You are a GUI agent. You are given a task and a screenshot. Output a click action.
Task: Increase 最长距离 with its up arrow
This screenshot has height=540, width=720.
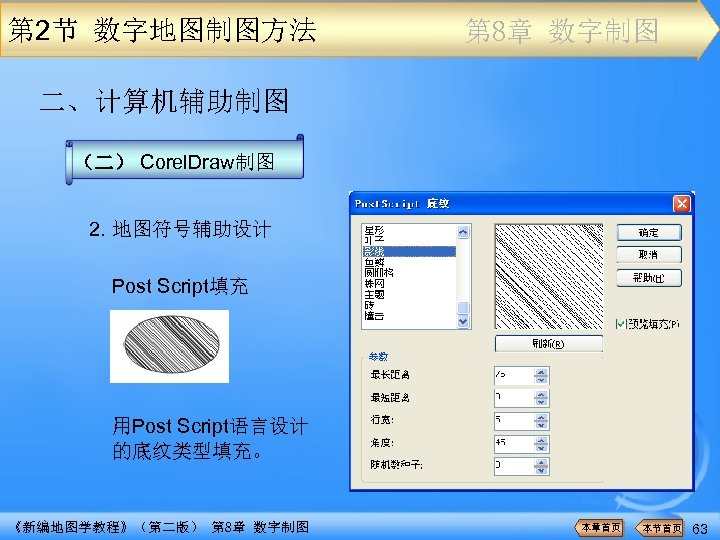(x=541, y=372)
